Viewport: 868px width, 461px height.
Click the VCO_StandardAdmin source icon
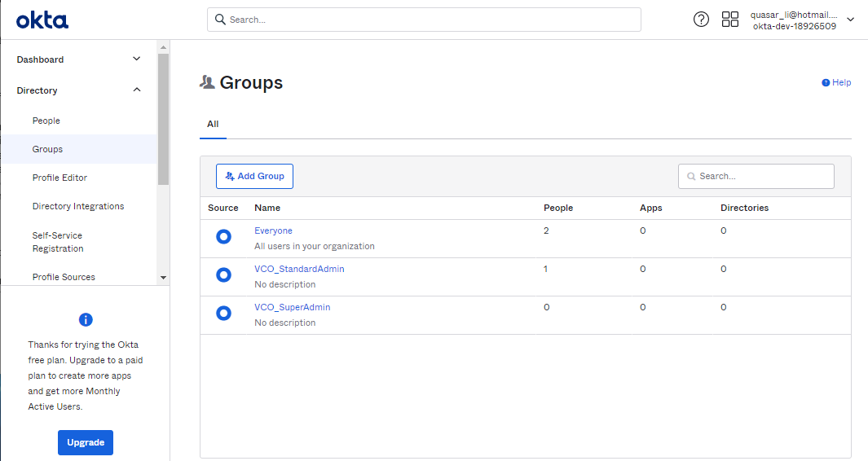click(x=223, y=275)
